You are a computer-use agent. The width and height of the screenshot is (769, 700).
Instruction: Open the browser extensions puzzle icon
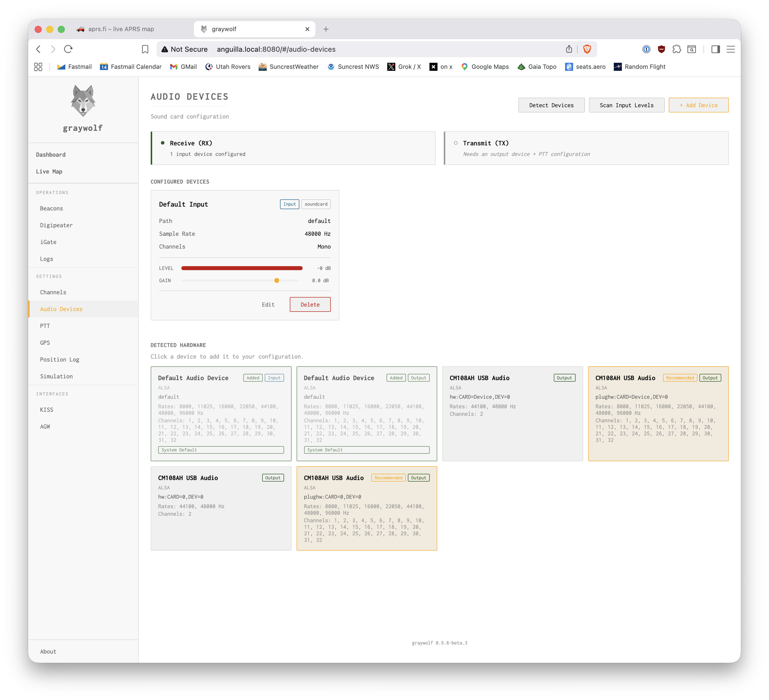676,49
